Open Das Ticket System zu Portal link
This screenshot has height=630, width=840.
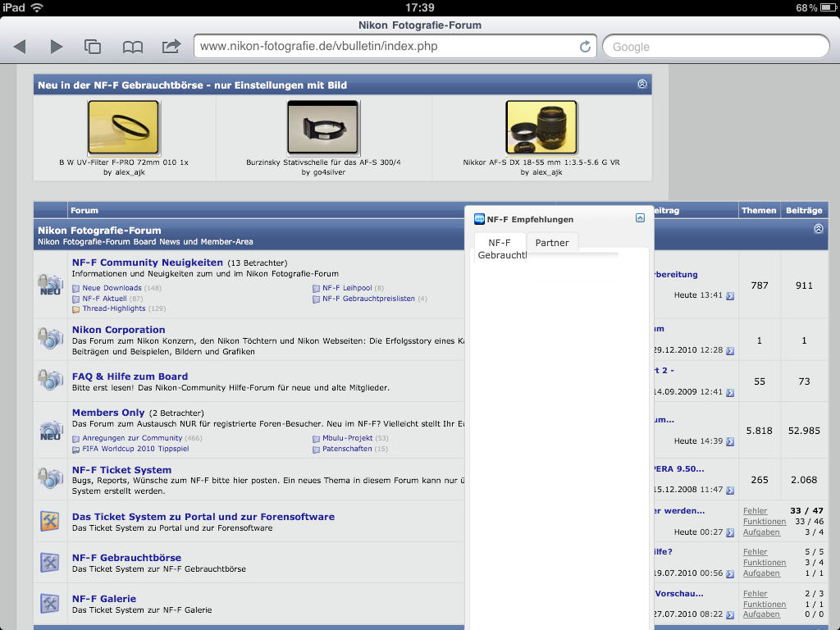[203, 517]
